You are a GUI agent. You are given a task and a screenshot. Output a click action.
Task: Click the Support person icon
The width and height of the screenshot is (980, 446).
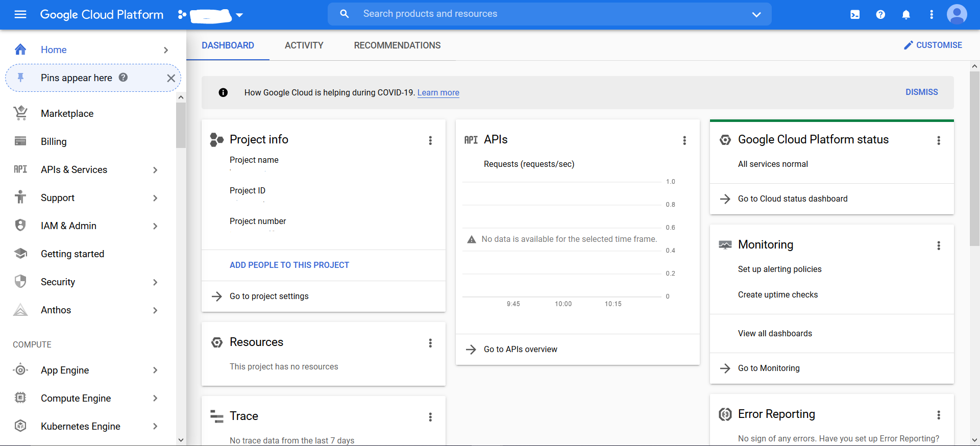point(20,197)
